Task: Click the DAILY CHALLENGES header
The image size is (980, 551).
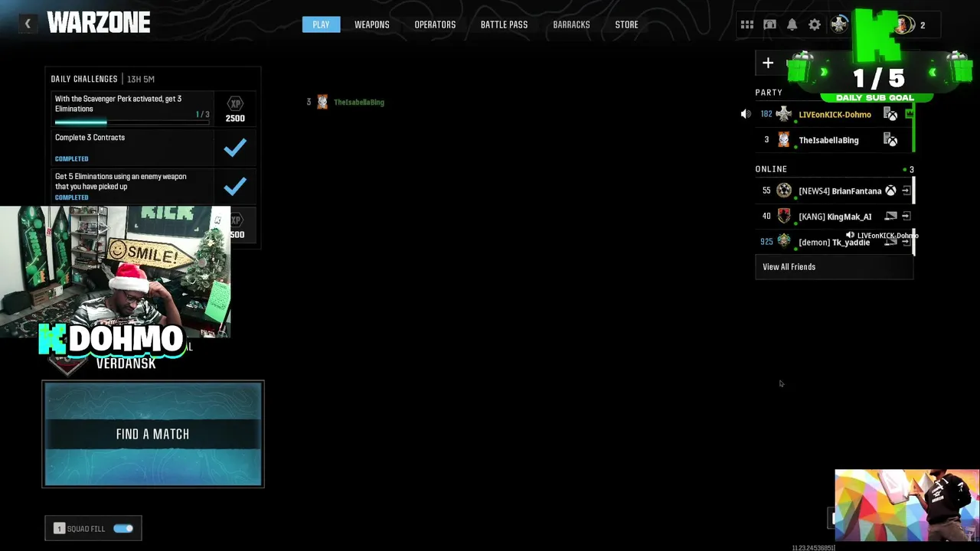Action: [x=84, y=79]
